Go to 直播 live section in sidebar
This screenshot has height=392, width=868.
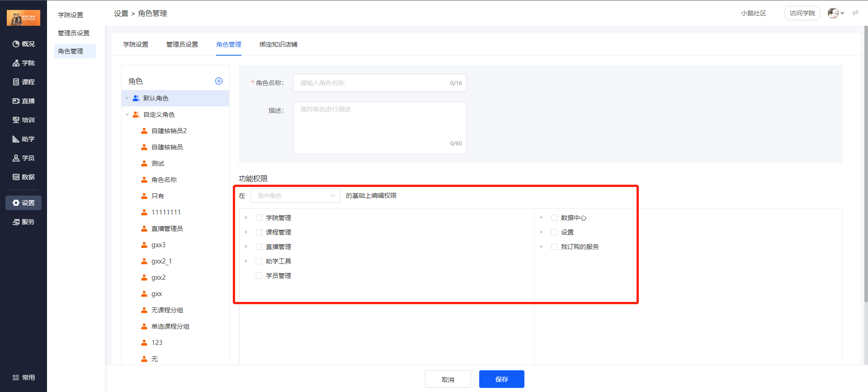24,101
